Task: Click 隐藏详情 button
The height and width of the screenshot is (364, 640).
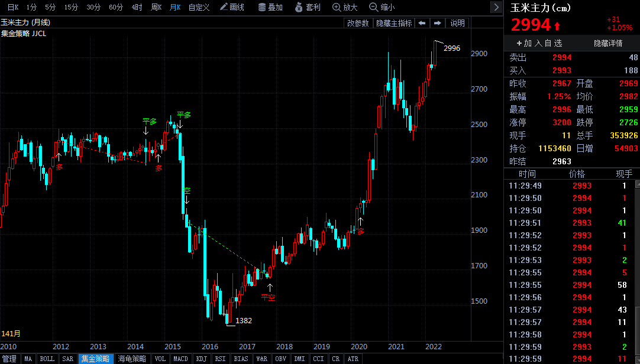Action: [607, 43]
